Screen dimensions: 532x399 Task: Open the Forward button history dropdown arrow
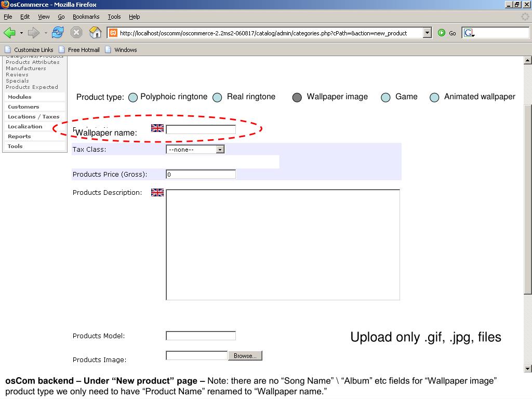[x=46, y=33]
